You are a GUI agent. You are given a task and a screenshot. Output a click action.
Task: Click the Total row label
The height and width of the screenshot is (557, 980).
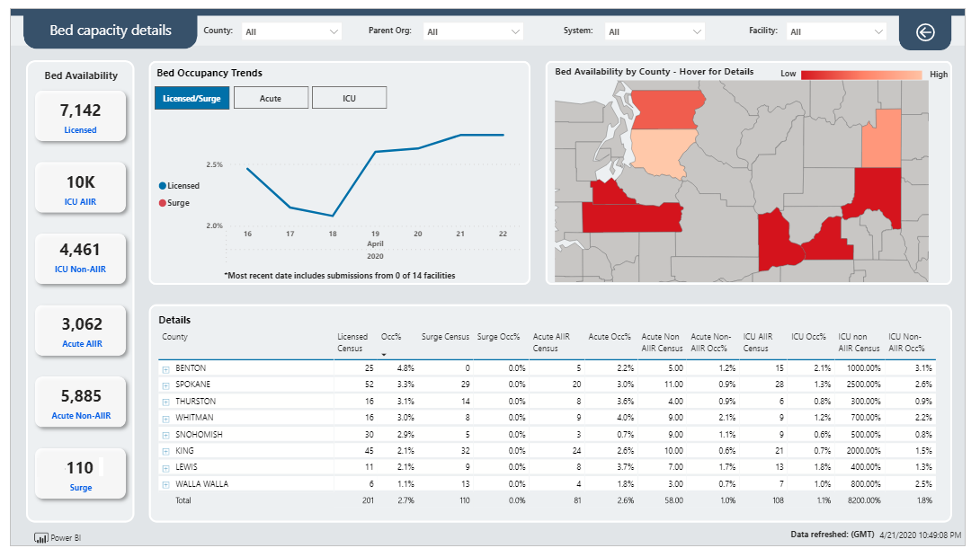(183, 500)
